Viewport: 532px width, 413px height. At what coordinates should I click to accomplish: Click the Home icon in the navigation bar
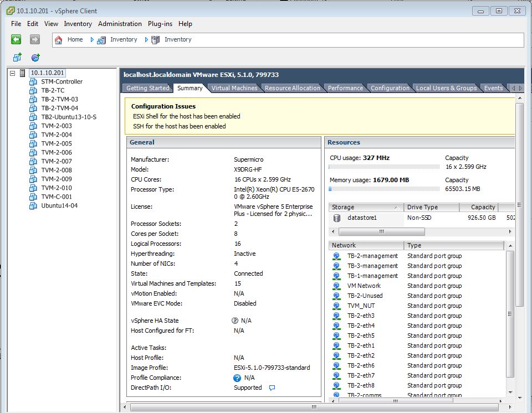59,40
